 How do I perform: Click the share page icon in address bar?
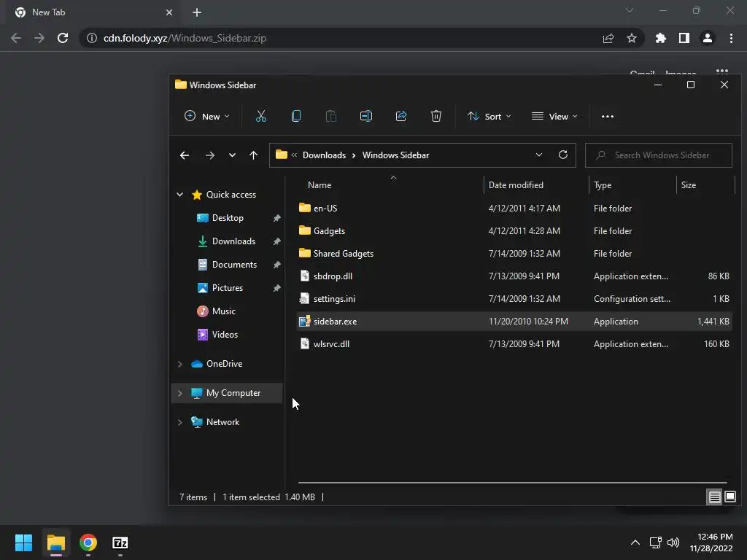[608, 38]
